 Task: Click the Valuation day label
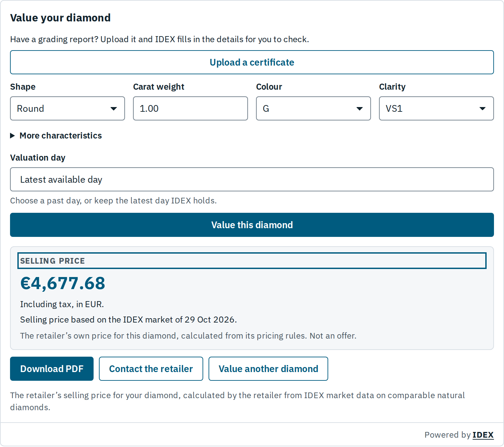coord(38,158)
